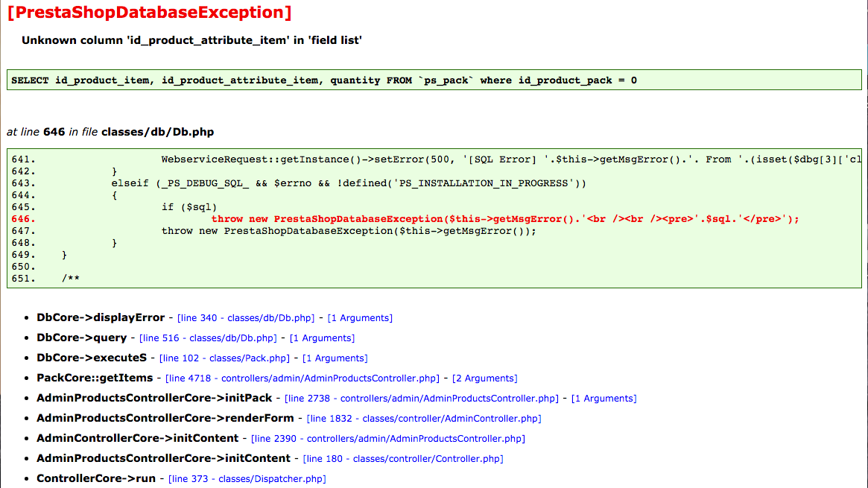
Task: Select the Unknown column error message
Action: (191, 40)
